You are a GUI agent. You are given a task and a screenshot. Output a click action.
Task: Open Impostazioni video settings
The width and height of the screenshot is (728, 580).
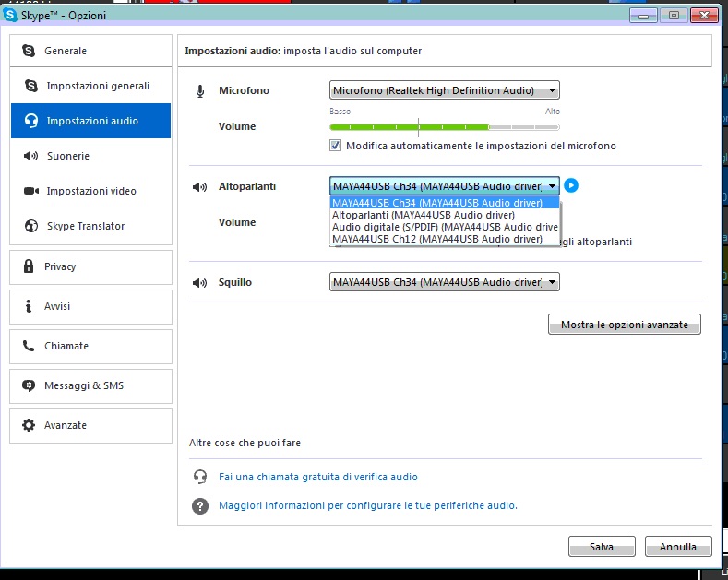click(x=91, y=191)
